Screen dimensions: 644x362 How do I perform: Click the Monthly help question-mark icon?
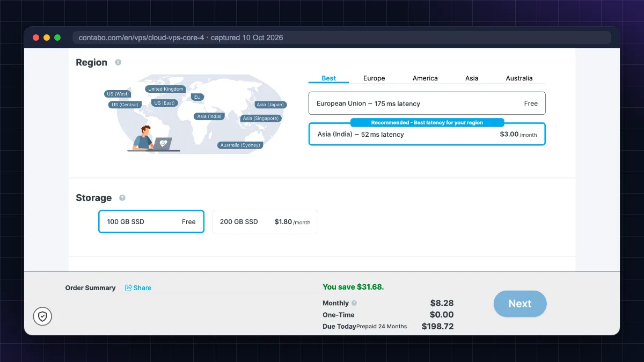coord(354,303)
